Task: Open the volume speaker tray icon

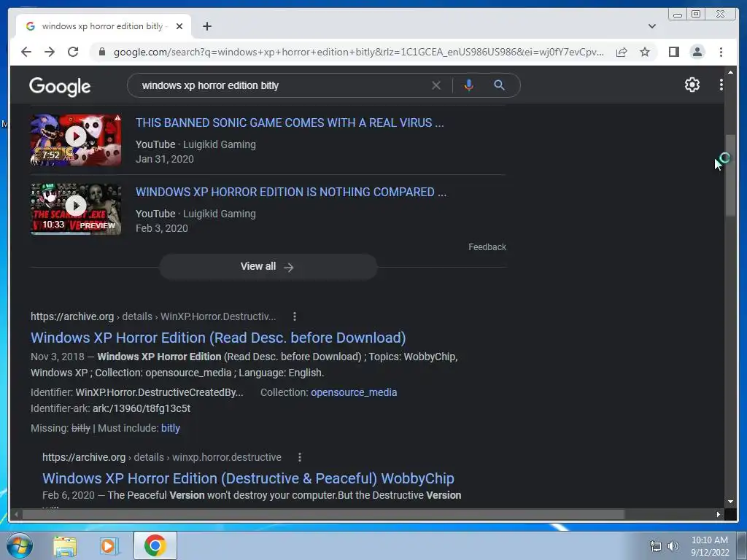Action: click(673, 546)
